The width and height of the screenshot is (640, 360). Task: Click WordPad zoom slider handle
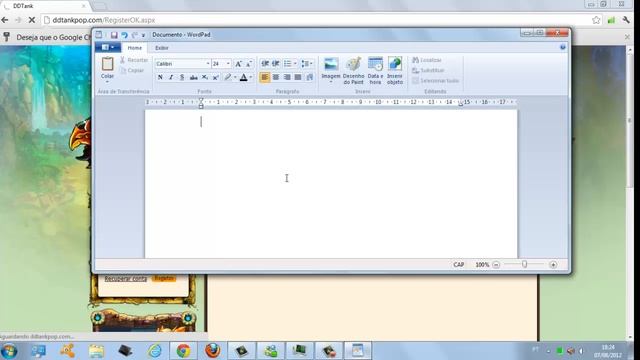click(524, 264)
